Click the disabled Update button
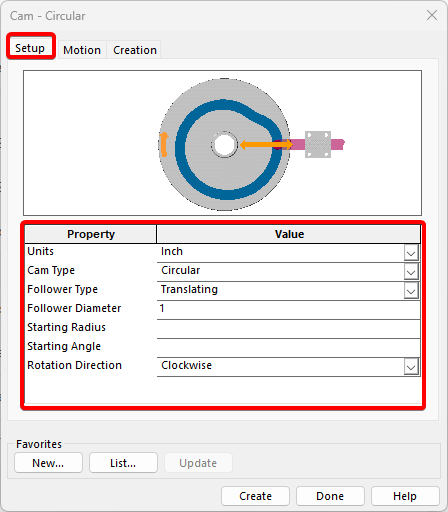Viewport: 448px width, 512px height. click(x=198, y=463)
